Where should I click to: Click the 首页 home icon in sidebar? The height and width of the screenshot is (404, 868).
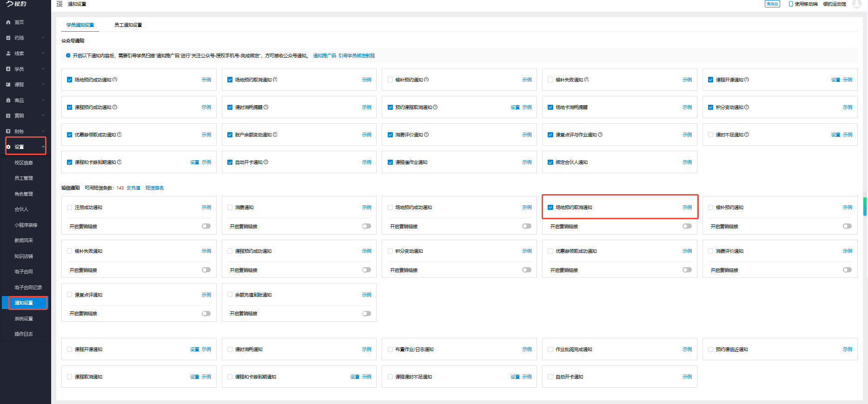pyautogui.click(x=8, y=22)
